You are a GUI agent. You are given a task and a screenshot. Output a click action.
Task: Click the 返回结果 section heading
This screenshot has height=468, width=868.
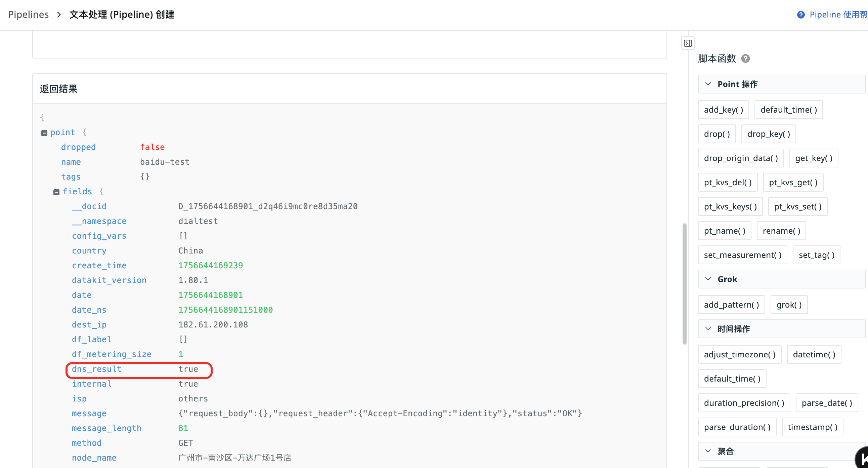pos(59,89)
